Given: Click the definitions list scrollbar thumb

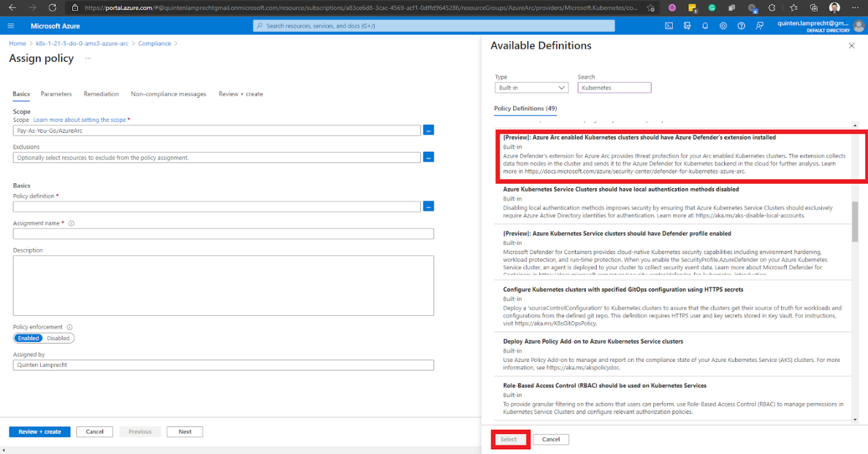Looking at the screenshot, I should tap(855, 221).
